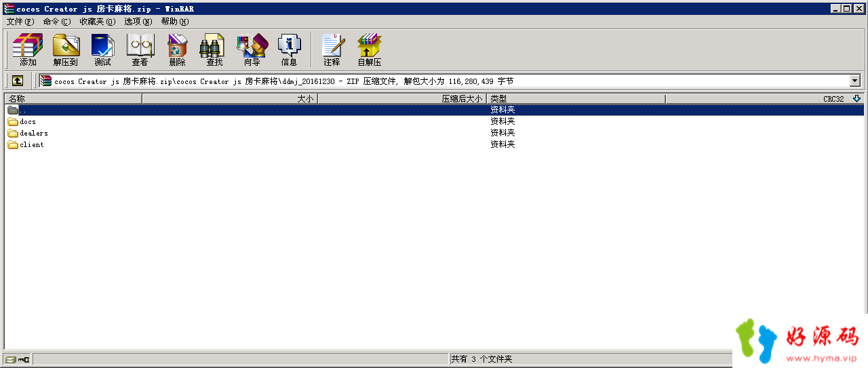Click type cell 资料夹 in dealers row
The width and height of the screenshot is (868, 368).
click(502, 133)
